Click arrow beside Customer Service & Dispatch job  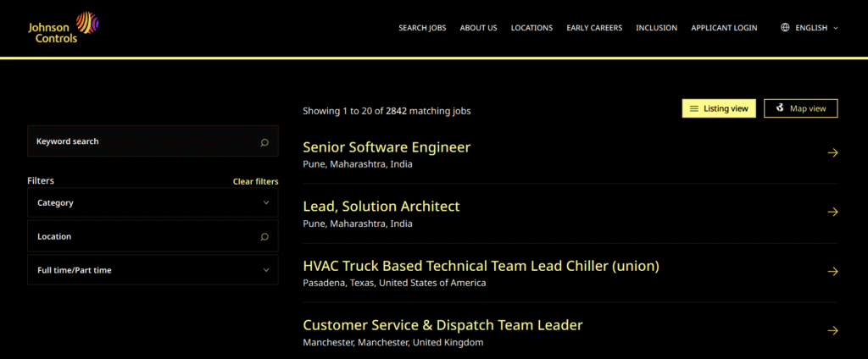(x=832, y=331)
